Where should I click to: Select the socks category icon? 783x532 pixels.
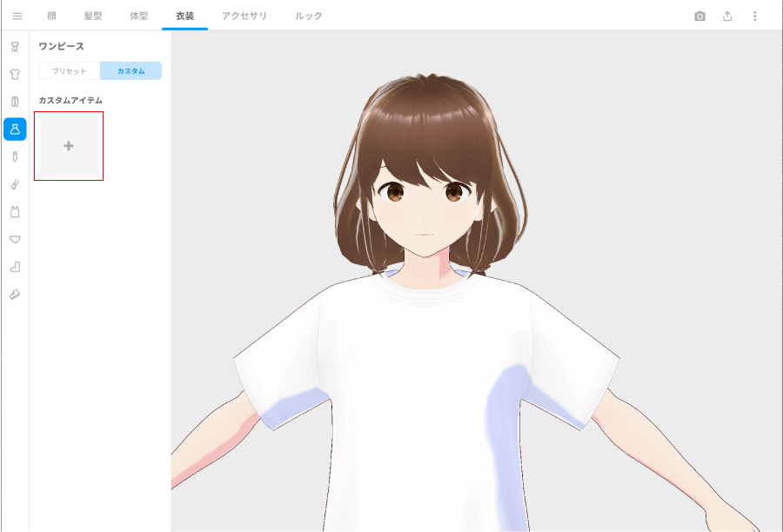(15, 267)
